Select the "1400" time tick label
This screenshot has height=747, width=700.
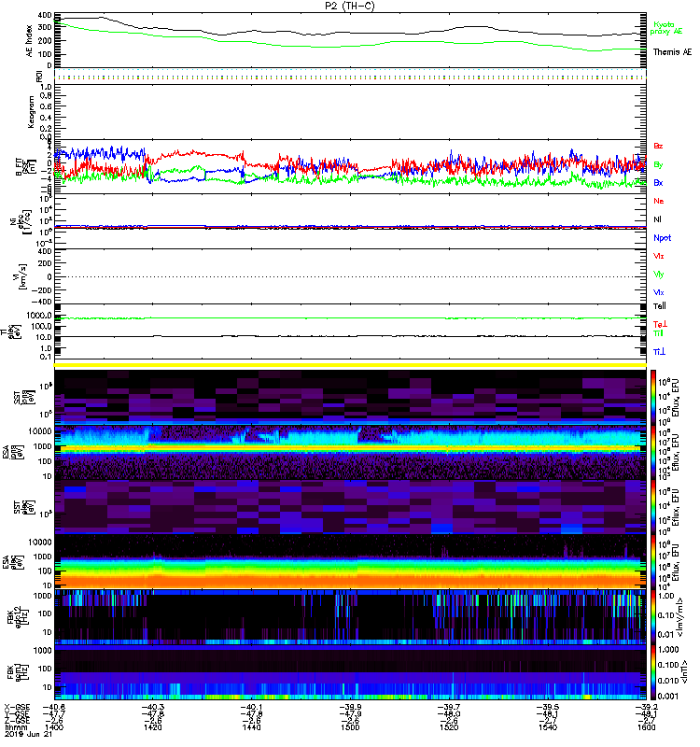point(53,727)
